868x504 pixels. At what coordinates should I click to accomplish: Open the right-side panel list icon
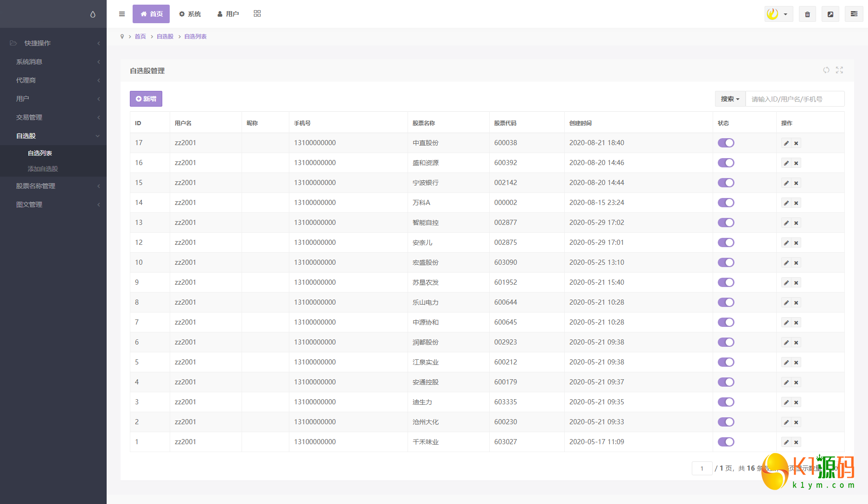[854, 14]
